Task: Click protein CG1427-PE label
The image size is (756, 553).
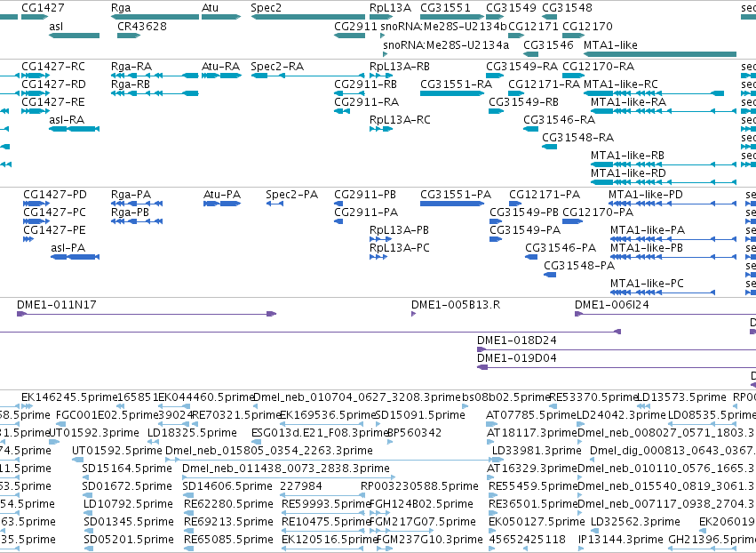Action: [54, 230]
